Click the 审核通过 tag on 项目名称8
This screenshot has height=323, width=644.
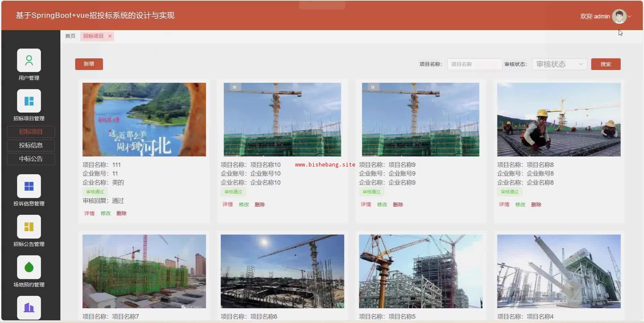[x=509, y=192]
